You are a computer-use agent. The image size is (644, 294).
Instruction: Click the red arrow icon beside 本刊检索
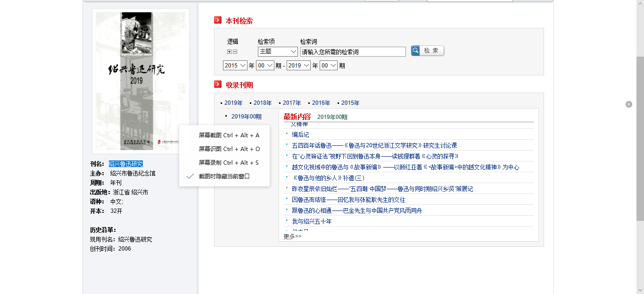pos(218,20)
